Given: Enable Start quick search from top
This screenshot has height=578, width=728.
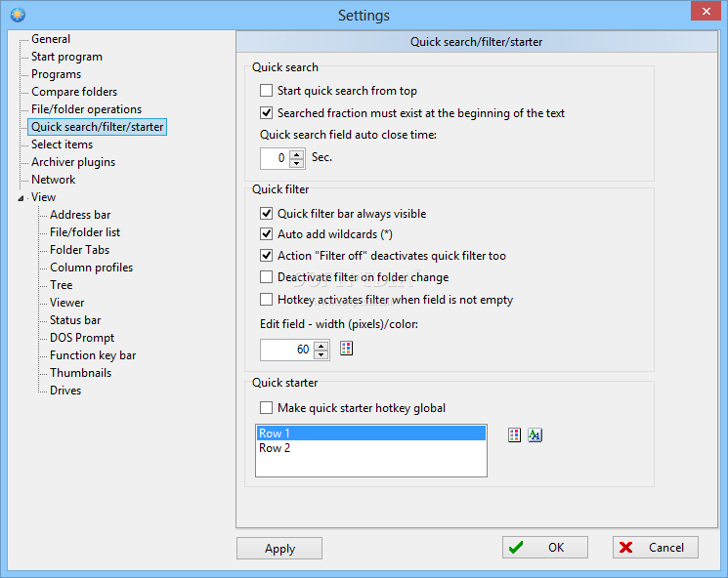Looking at the screenshot, I should click(x=266, y=91).
